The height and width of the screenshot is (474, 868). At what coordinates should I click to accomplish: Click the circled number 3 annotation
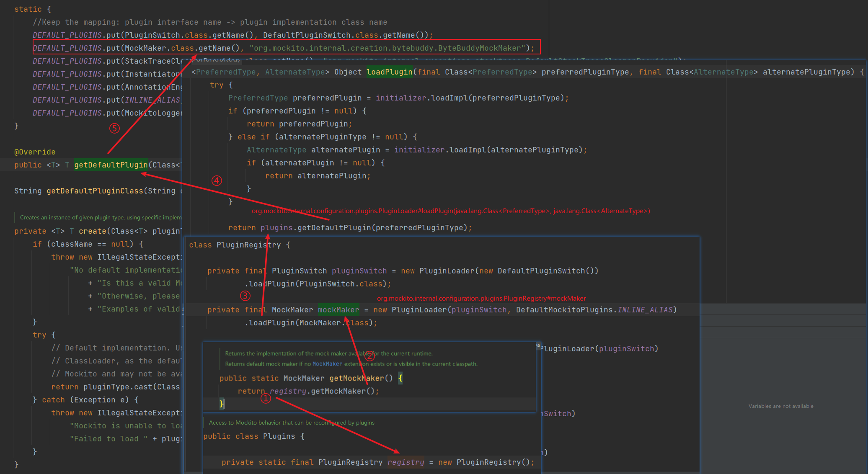tap(245, 296)
